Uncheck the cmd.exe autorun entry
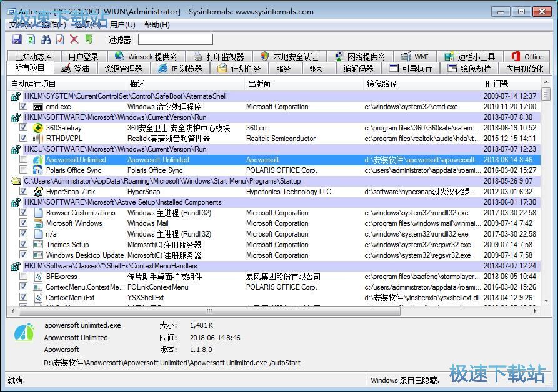 pos(24,106)
